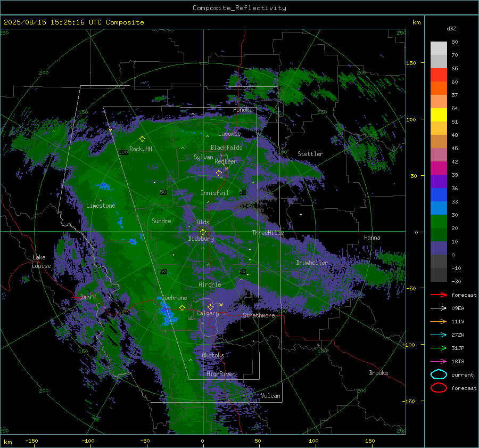Select the 60 dBZ red color swatch
479x448 pixels.
tap(439, 75)
